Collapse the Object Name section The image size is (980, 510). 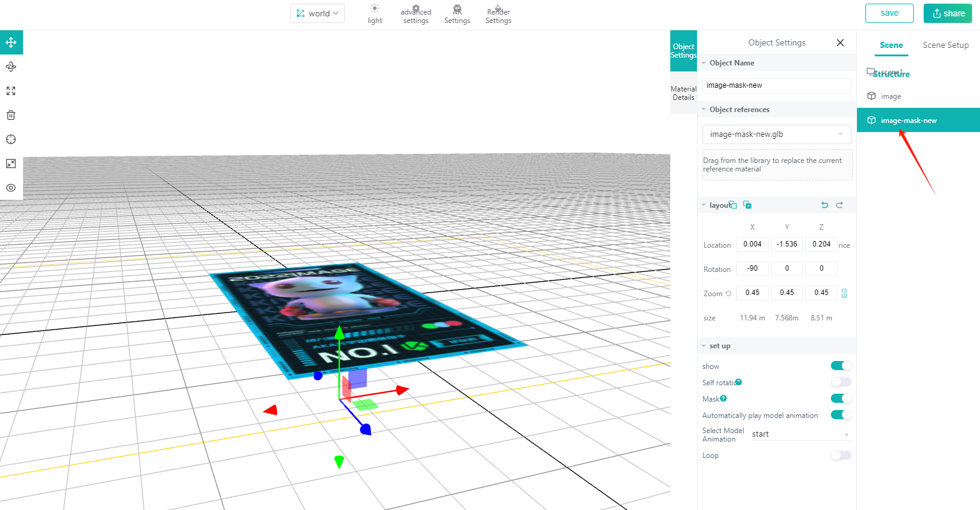tap(704, 63)
